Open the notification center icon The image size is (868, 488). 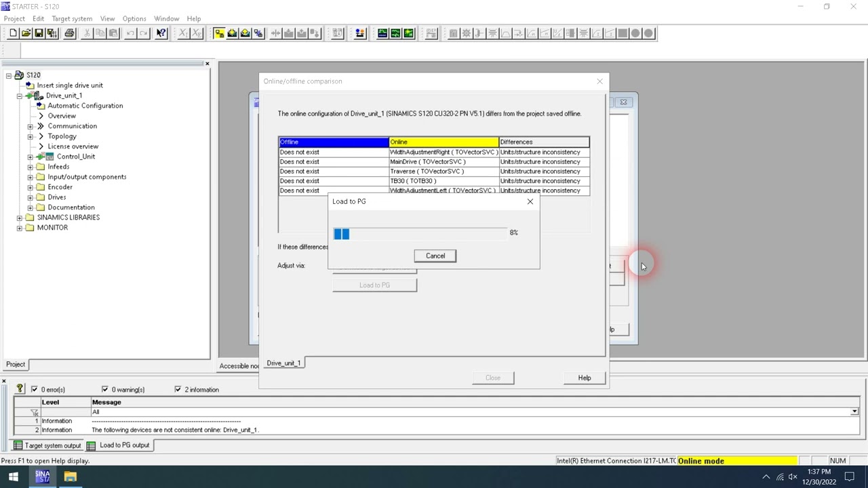click(850, 477)
